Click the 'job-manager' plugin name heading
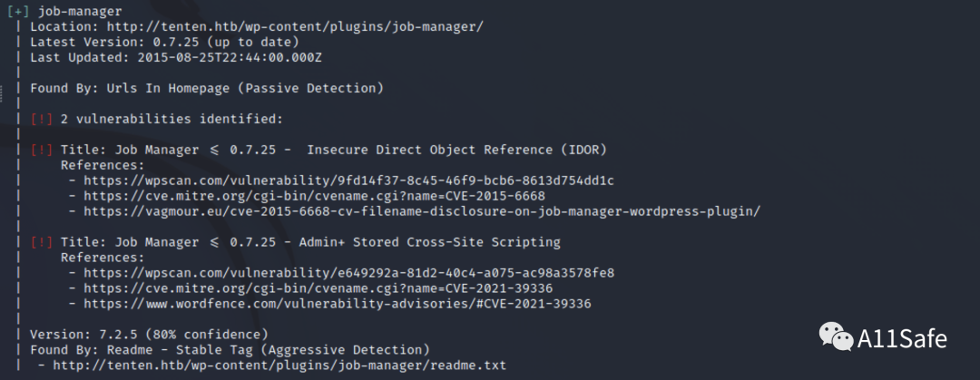 [79, 12]
